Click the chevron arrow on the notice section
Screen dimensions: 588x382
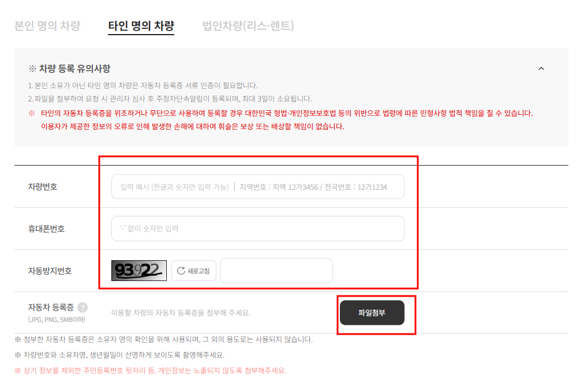click(541, 68)
